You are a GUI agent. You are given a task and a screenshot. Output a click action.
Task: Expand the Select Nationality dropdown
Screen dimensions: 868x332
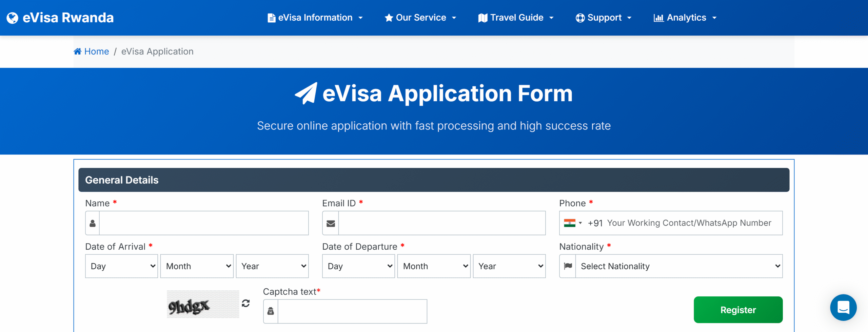[679, 266]
